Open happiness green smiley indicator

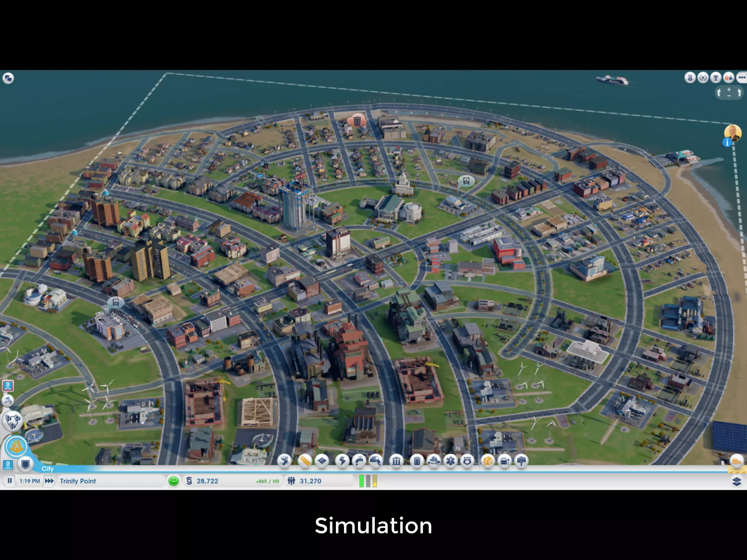coord(174,481)
